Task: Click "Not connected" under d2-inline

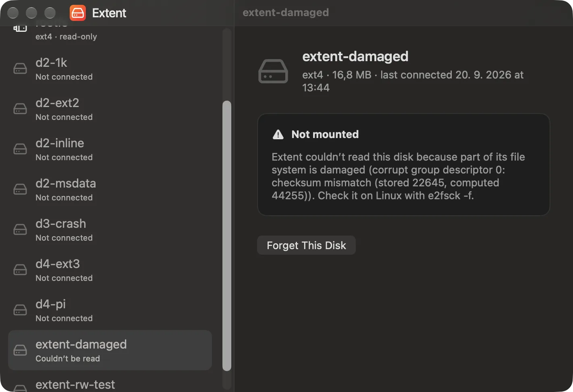Action: (x=64, y=157)
